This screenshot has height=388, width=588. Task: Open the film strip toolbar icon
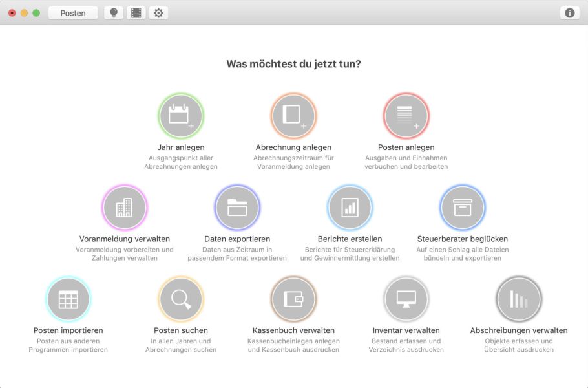136,13
